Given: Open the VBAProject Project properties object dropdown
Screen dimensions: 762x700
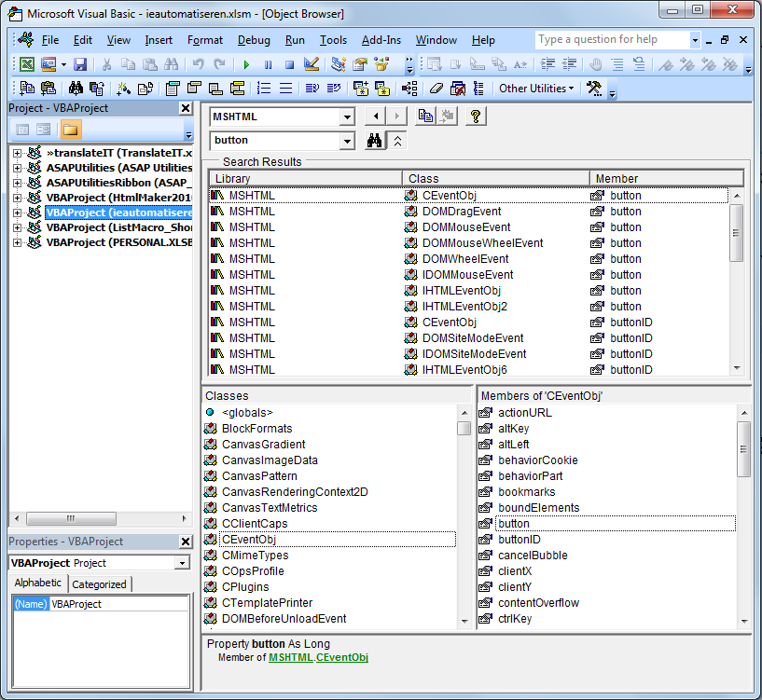Looking at the screenshot, I should pos(182,563).
